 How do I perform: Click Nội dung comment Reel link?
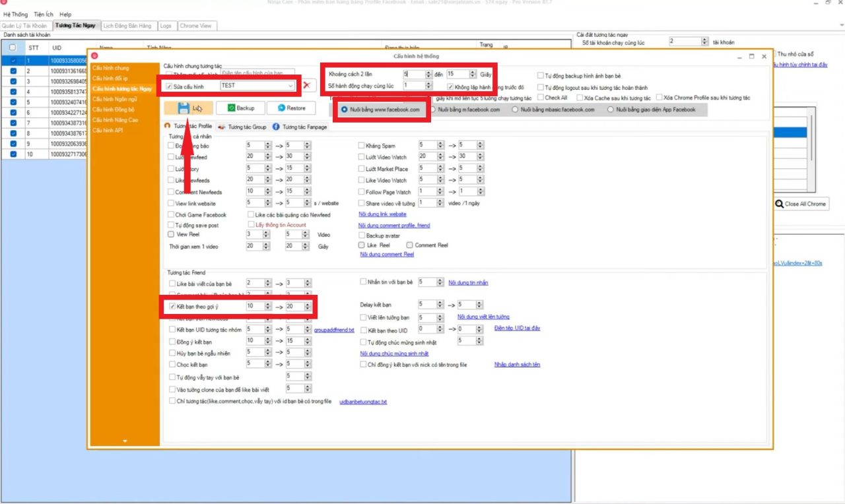coord(387,254)
